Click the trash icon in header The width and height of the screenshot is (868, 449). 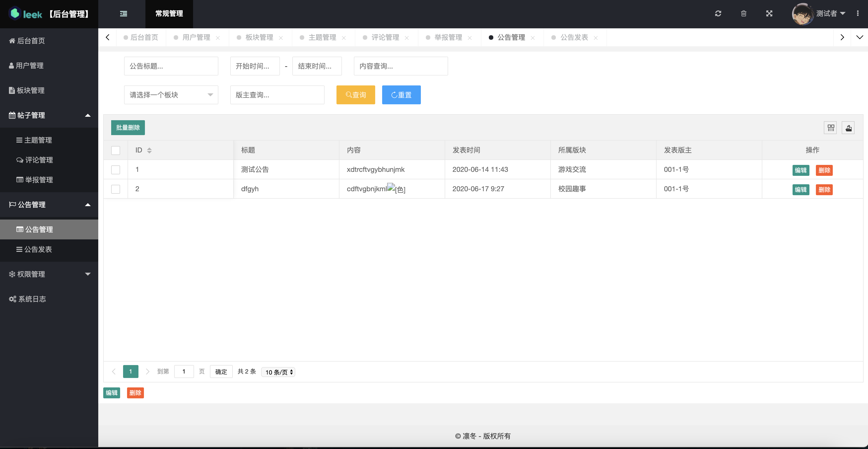pos(744,13)
